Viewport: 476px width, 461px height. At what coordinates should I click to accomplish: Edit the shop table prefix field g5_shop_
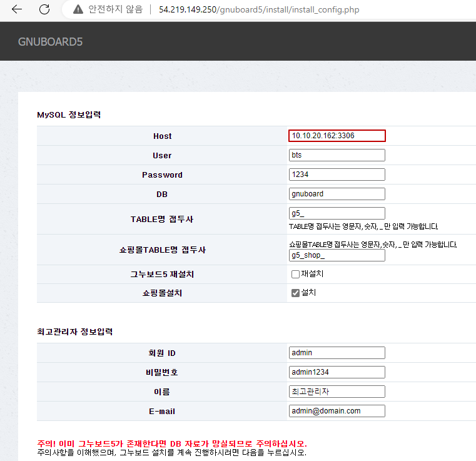337,255
